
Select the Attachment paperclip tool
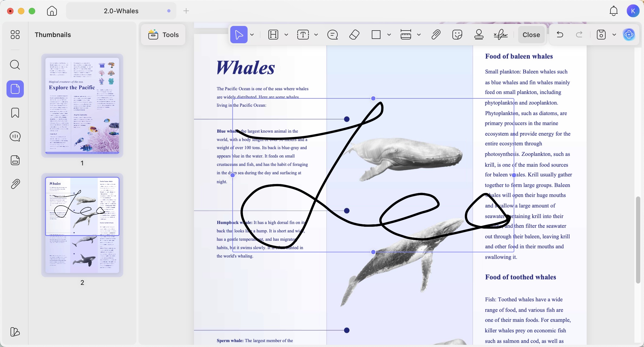(x=436, y=35)
